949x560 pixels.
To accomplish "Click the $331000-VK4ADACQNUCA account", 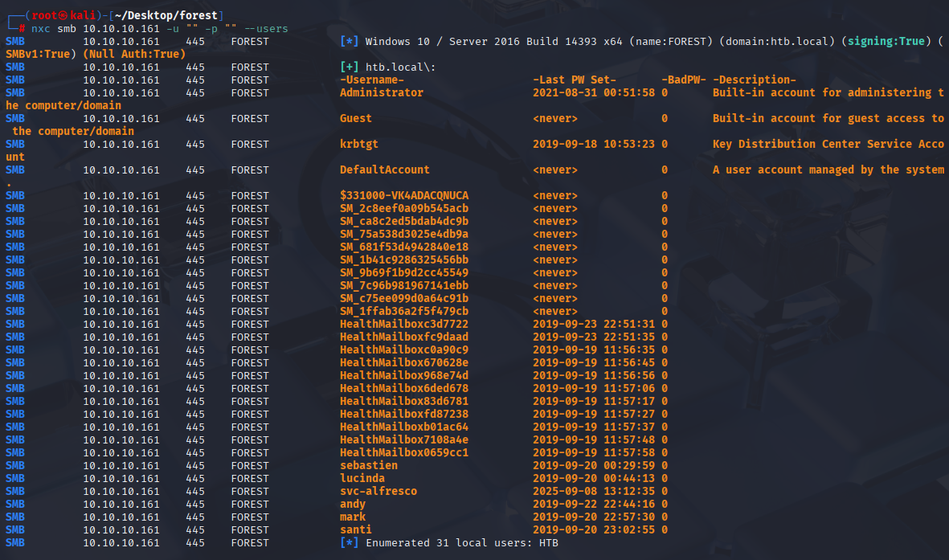I will [x=403, y=195].
